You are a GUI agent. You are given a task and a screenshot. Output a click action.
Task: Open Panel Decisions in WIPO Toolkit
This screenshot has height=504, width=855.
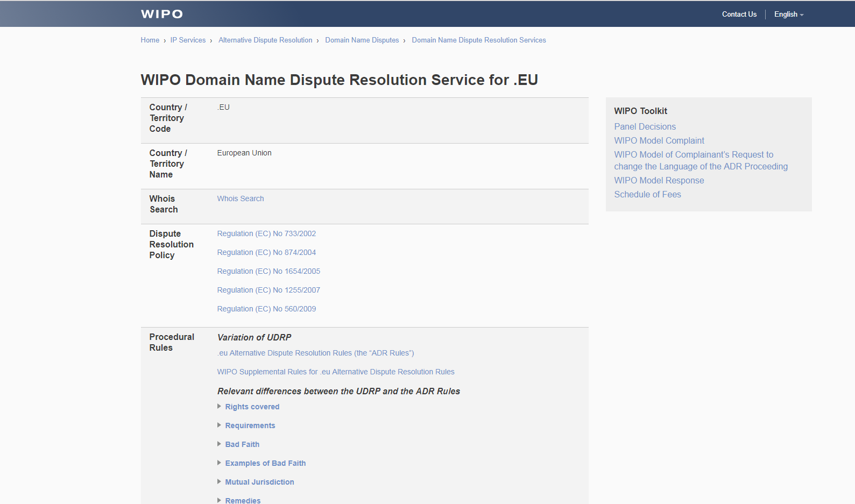pyautogui.click(x=645, y=126)
